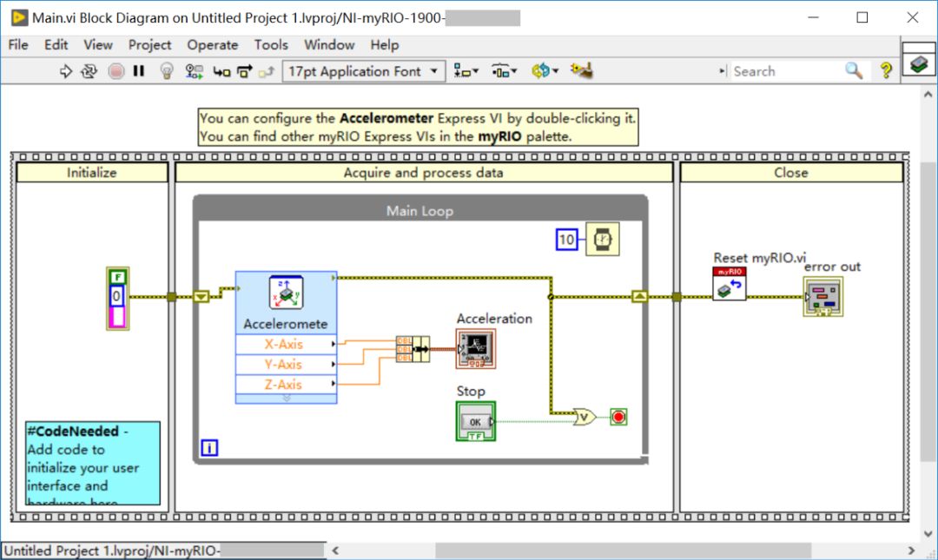Open the Tools menu
This screenshot has height=560, width=938.
[x=271, y=44]
